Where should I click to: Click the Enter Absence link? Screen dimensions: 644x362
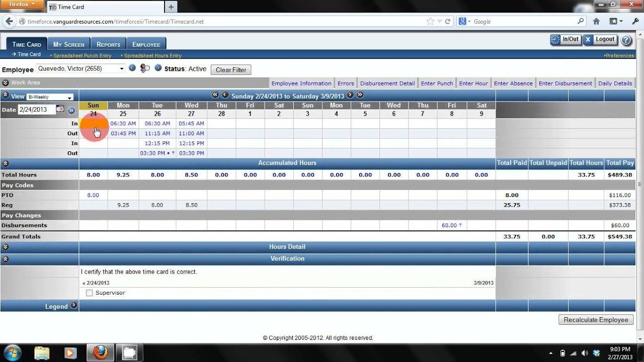(x=513, y=83)
